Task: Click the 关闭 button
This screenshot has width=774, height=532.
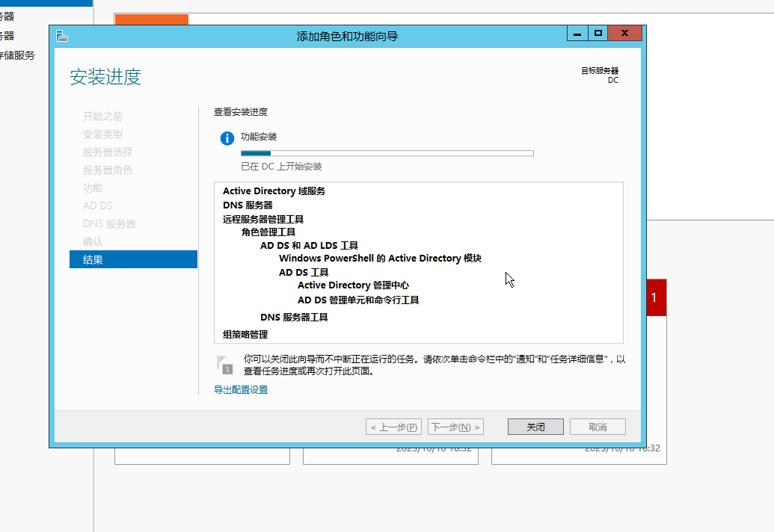Action: [535, 427]
